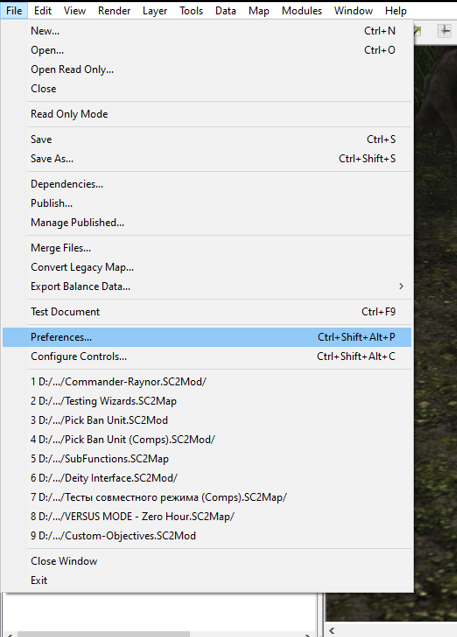Open recent Тесты совместного режима (Comps).SC2Map
457x637 pixels.
[x=207, y=497]
